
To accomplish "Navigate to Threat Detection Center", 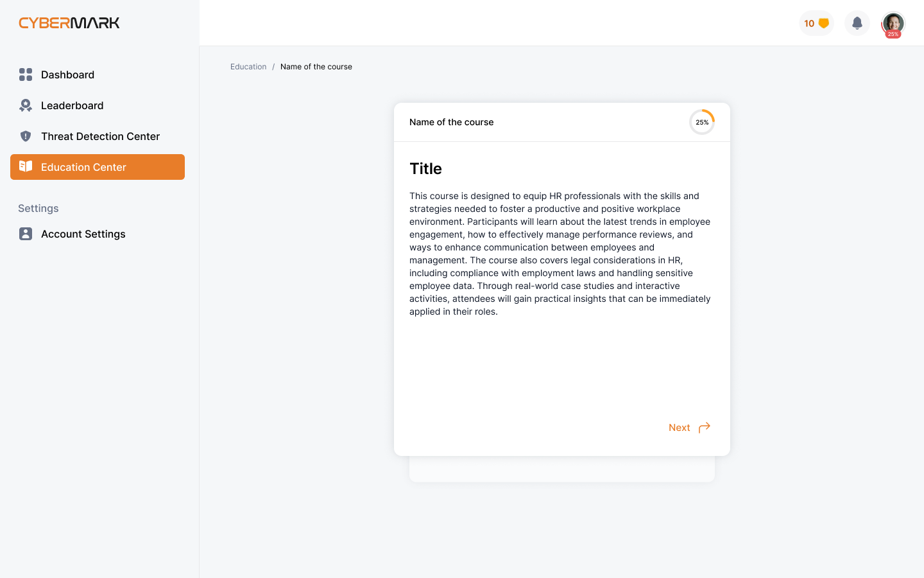I will coord(100,136).
